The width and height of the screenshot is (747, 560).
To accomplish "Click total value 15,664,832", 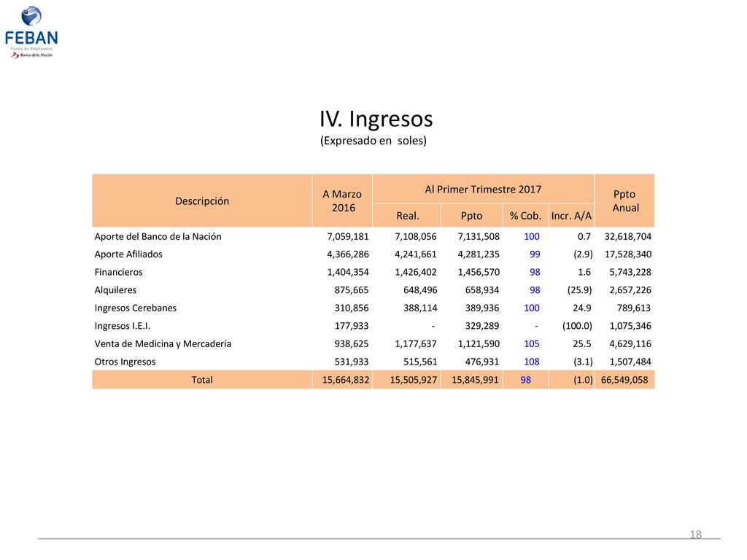I will (x=345, y=380).
